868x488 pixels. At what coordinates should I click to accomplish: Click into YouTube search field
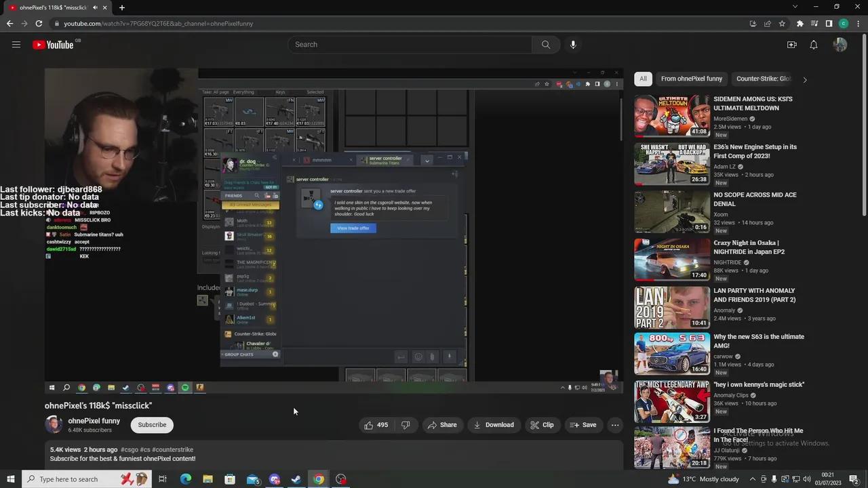click(x=410, y=45)
